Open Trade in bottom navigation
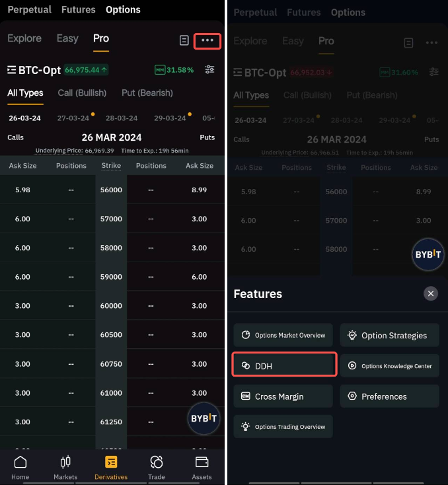 click(x=157, y=467)
